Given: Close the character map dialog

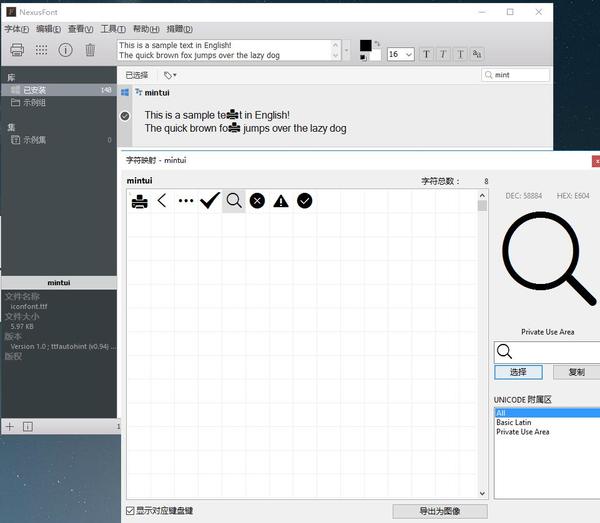Looking at the screenshot, I should [x=596, y=161].
